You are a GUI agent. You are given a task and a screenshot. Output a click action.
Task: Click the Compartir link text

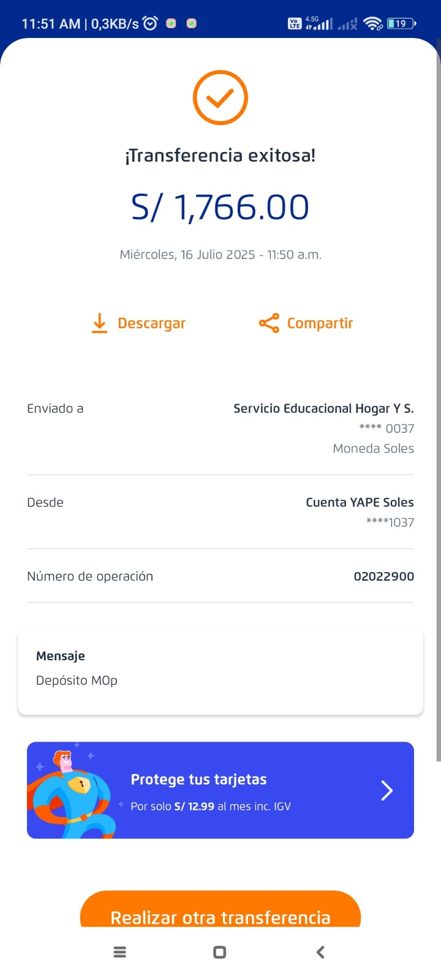coord(320,323)
